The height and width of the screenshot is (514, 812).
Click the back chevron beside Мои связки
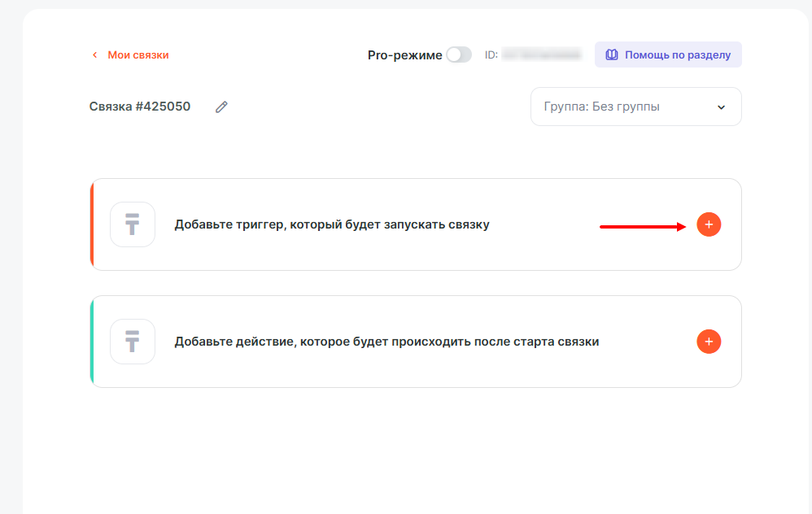[x=95, y=55]
